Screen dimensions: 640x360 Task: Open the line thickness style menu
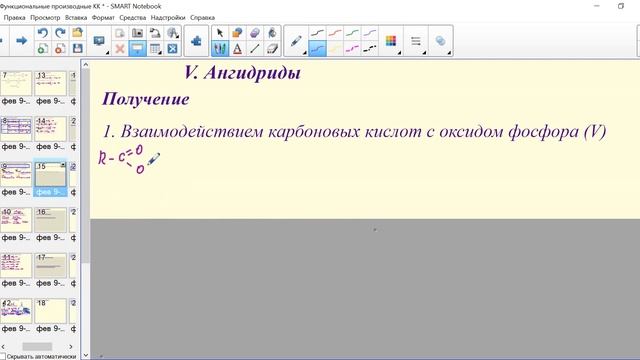[416, 40]
